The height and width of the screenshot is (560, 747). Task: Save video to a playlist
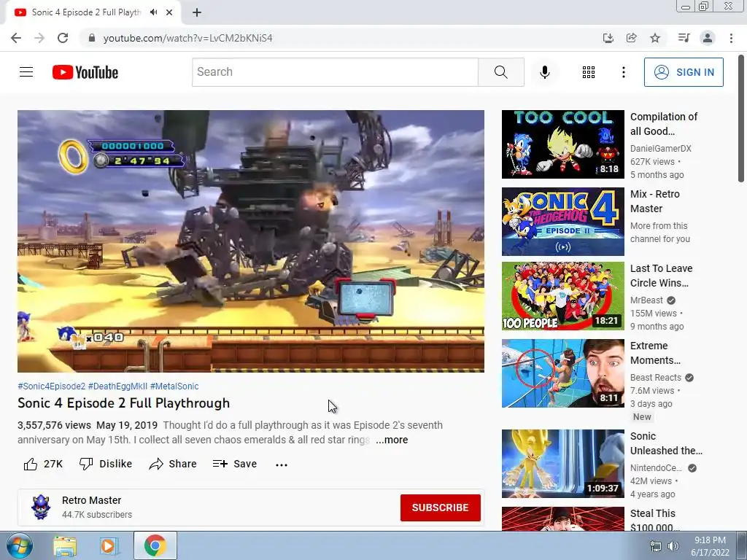235,464
